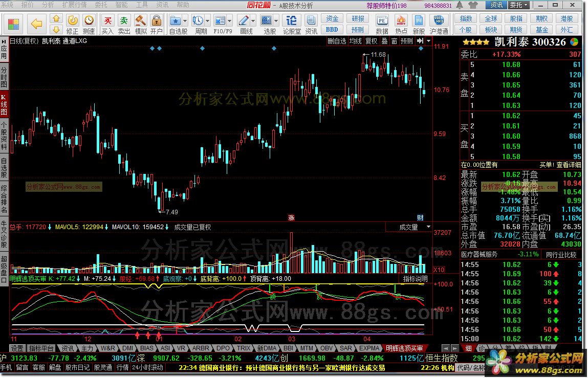The height and width of the screenshot is (378, 588).
Task: Click the 设置 button below the chart
Action: click(x=17, y=348)
